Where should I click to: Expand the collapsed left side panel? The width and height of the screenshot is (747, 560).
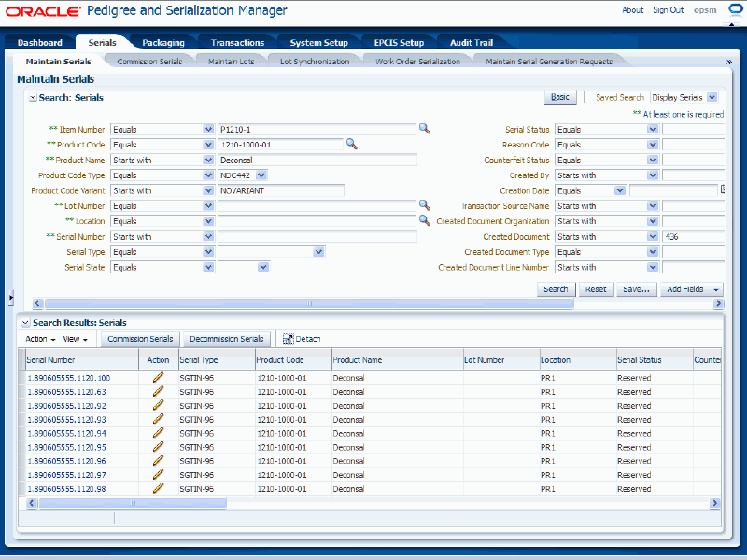pos(11,298)
